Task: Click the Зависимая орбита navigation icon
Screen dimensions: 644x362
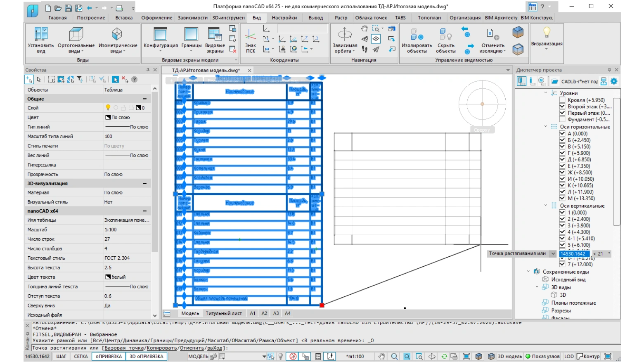Action: point(345,34)
